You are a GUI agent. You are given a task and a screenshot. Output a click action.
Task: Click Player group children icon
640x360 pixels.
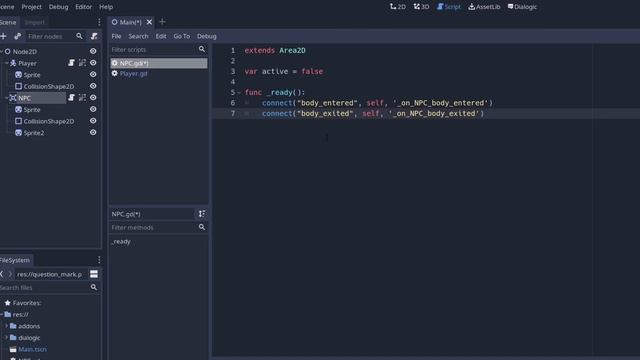pyautogui.click(x=82, y=63)
